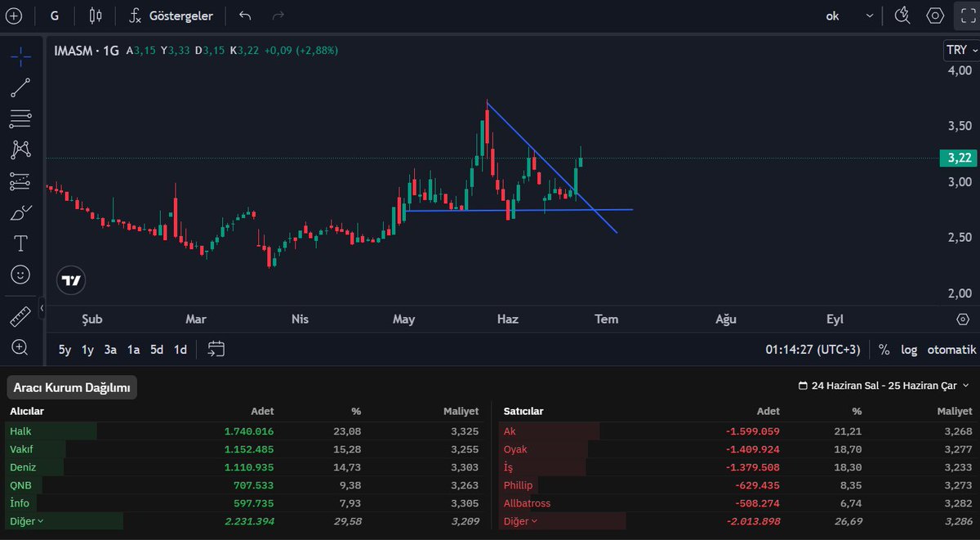This screenshot has width=980, height=540.
Task: Open the emoji icons tool
Action: pyautogui.click(x=20, y=274)
